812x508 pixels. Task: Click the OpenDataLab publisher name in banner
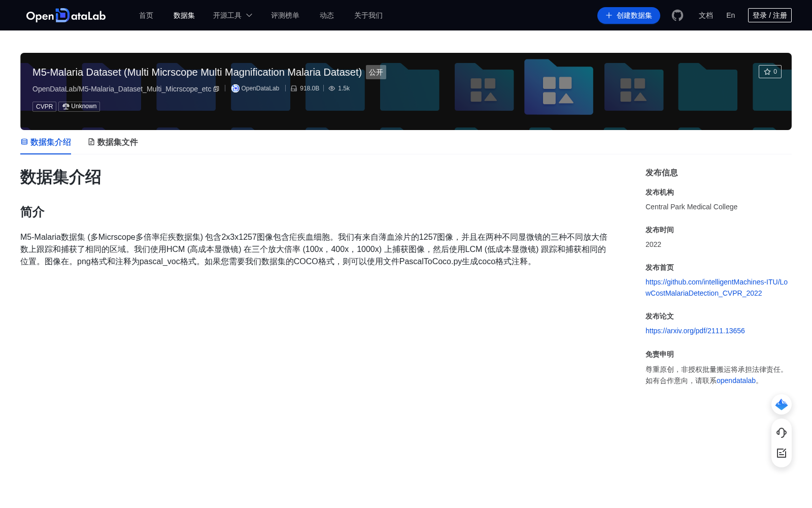click(260, 88)
